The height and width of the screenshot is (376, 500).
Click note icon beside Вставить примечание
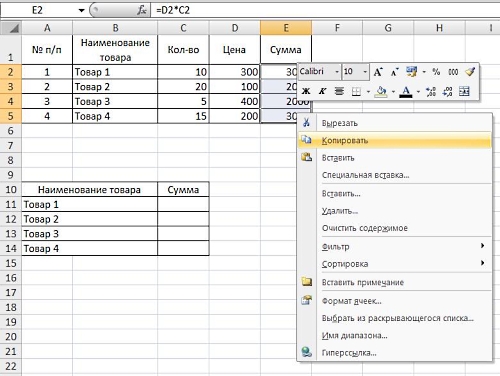[306, 282]
